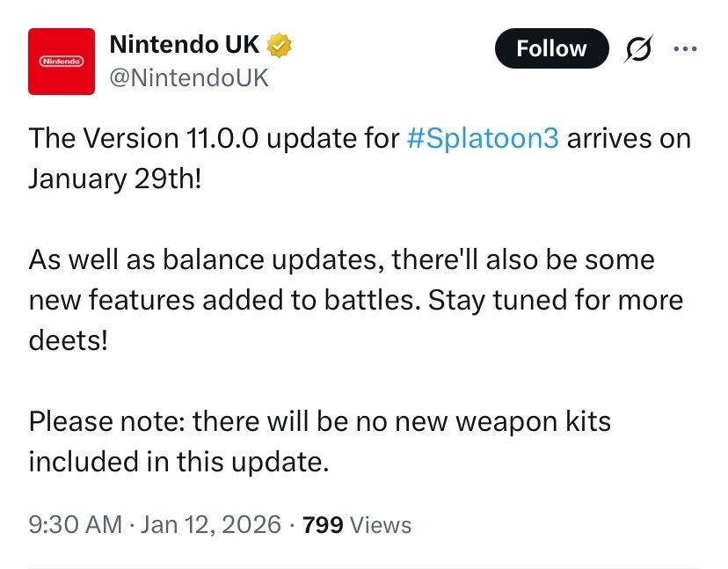Open account menu via the three dots
This screenshot has height=569, width=728.
tap(684, 48)
